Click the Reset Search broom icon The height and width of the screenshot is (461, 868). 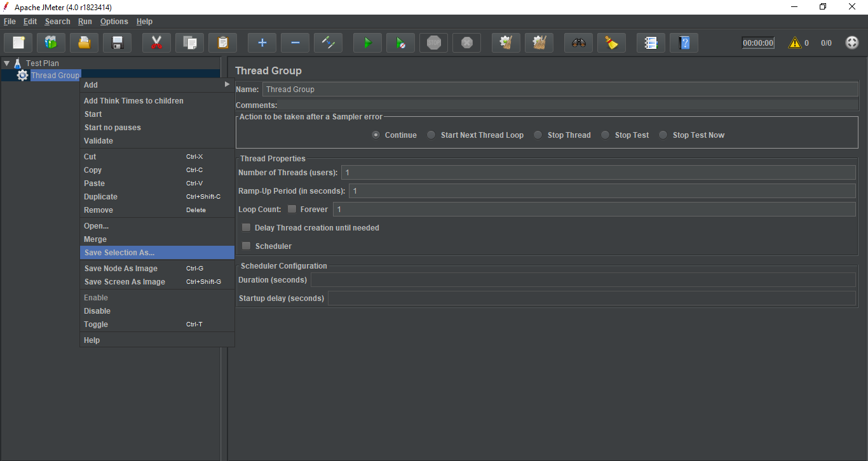point(611,43)
